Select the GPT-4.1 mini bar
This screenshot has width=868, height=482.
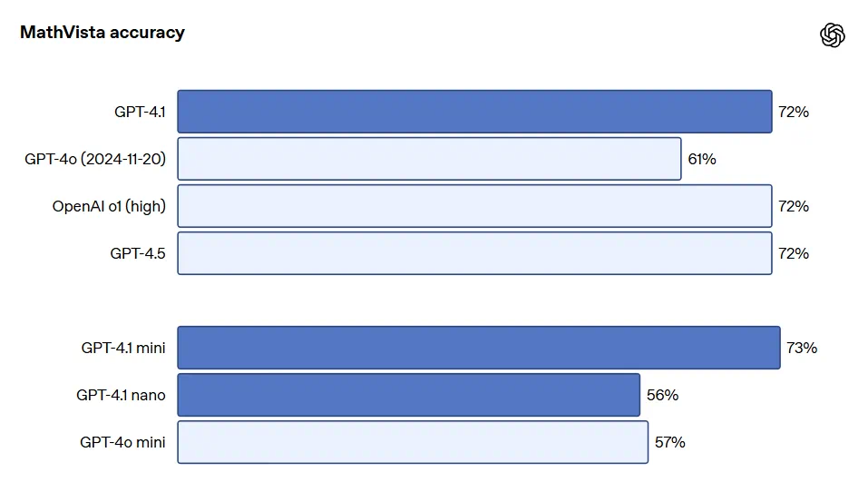point(478,348)
